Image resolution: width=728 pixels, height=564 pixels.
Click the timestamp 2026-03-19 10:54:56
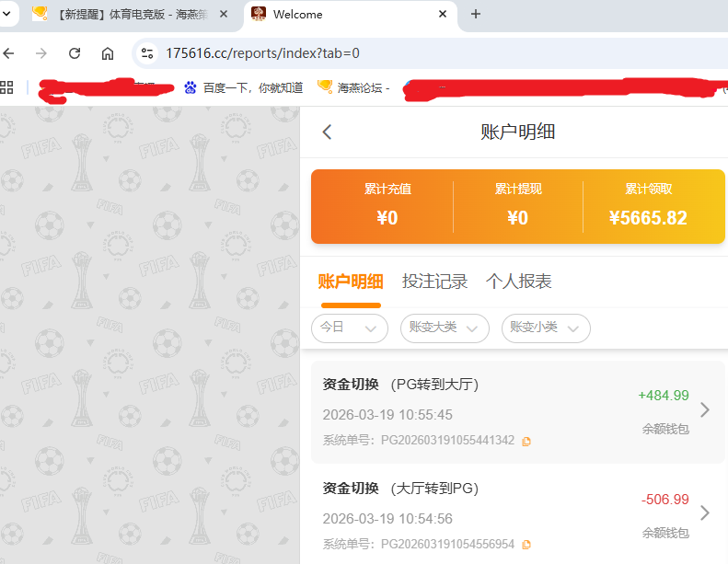coord(387,519)
